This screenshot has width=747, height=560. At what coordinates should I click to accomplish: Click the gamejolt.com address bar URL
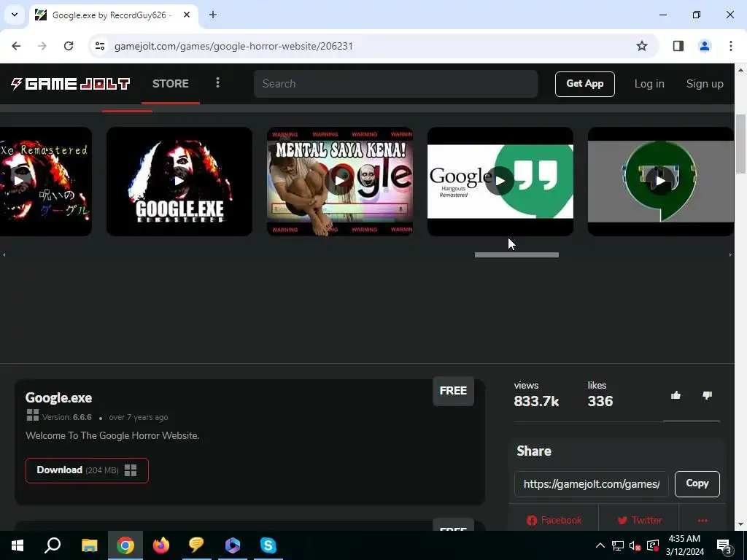pyautogui.click(x=233, y=46)
